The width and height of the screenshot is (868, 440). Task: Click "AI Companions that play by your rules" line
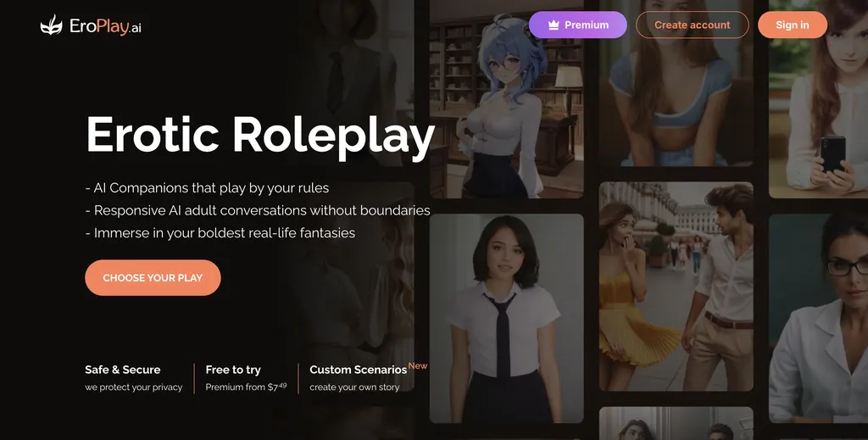(207, 188)
